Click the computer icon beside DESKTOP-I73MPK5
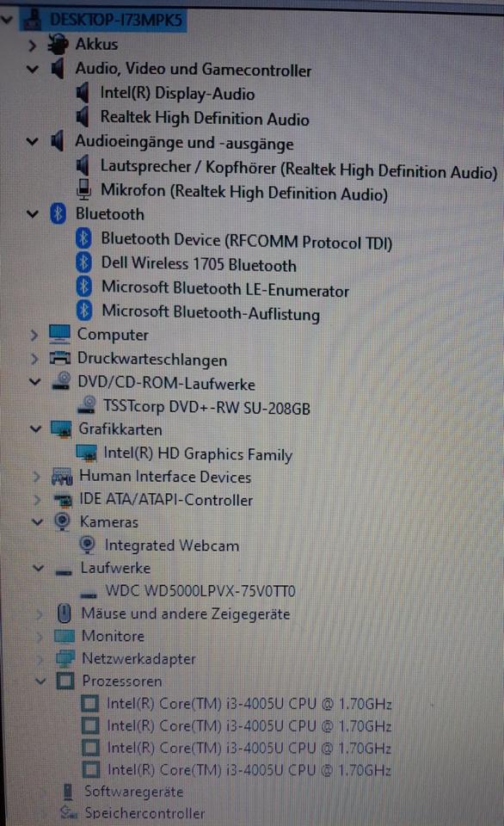The height and width of the screenshot is (826, 504). [x=32, y=20]
